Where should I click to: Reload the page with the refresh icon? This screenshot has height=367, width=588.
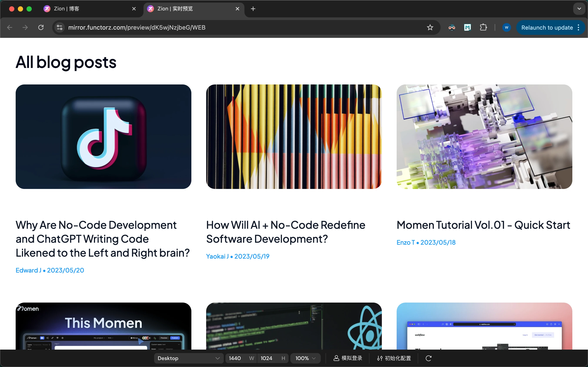click(41, 27)
